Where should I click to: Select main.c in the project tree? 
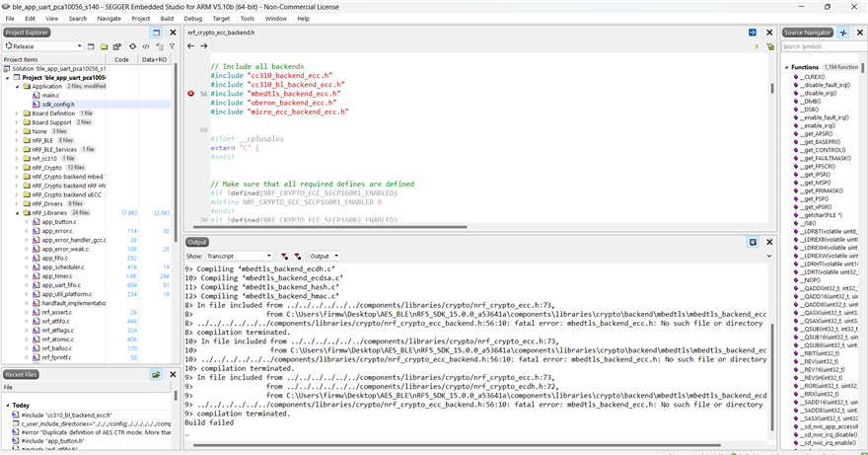[50, 96]
